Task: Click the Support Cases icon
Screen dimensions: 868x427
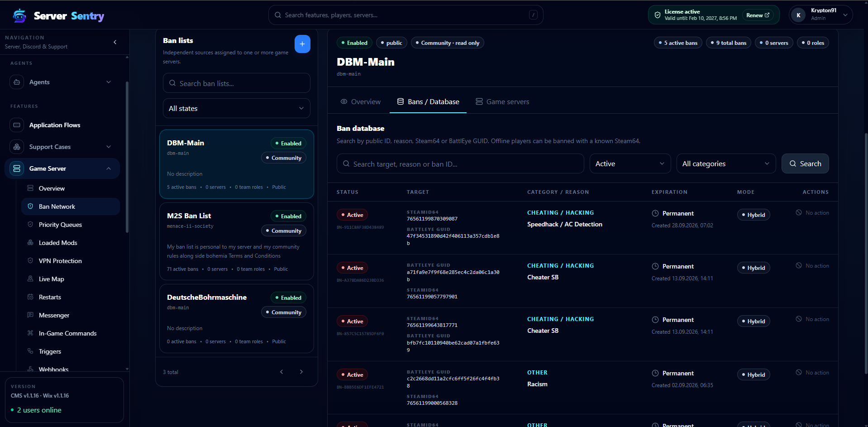Action: (x=17, y=147)
